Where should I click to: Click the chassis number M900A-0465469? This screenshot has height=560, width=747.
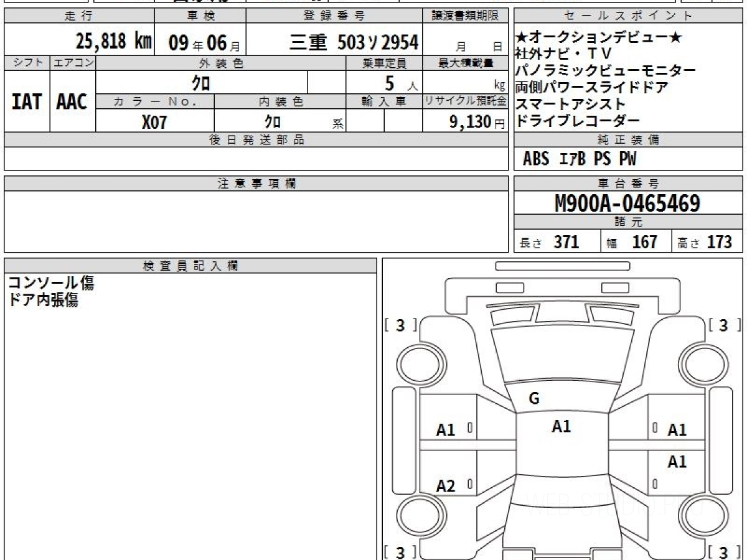[627, 203]
